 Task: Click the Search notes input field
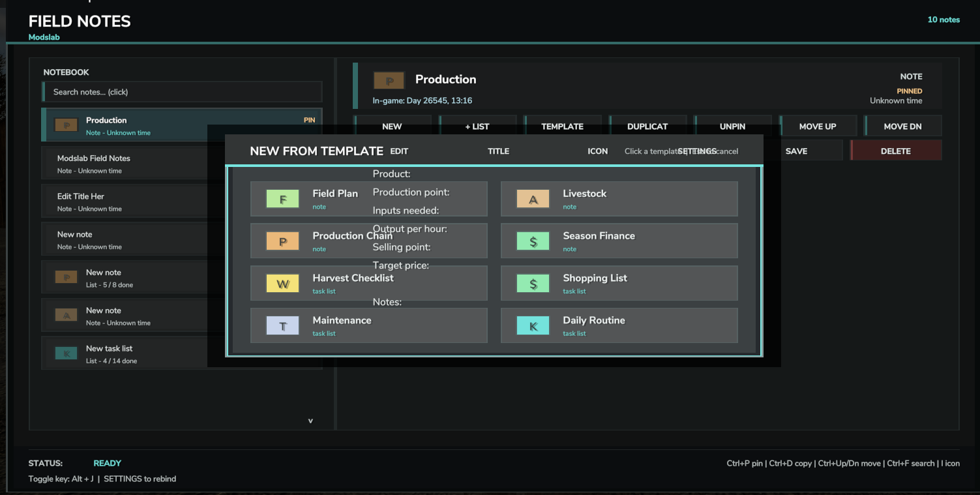click(182, 92)
